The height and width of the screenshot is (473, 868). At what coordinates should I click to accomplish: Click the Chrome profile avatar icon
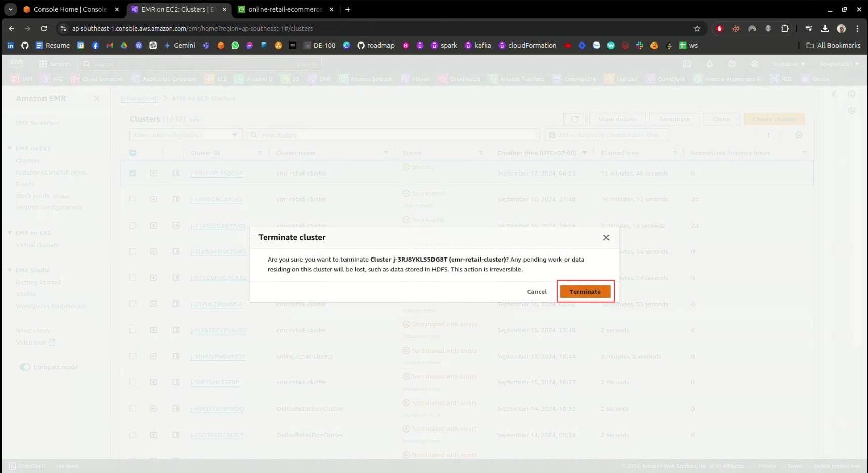(841, 29)
